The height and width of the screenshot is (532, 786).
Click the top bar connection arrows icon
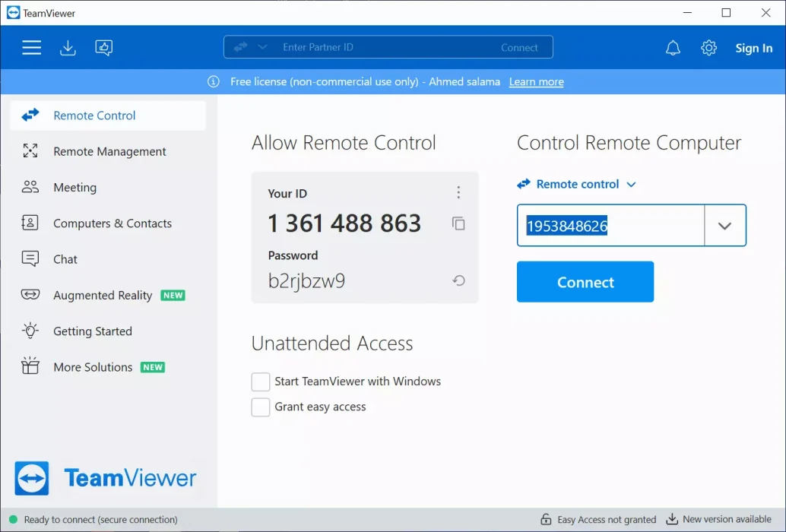coord(241,47)
